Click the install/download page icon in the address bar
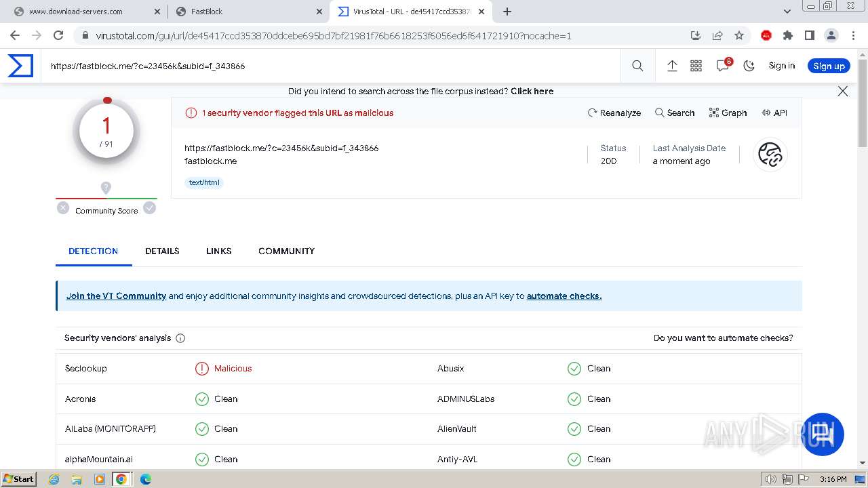 coord(696,35)
